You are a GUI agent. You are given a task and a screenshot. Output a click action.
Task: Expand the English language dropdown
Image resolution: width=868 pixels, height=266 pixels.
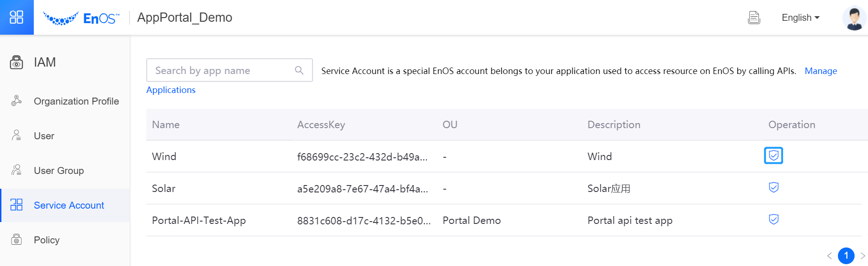(800, 18)
